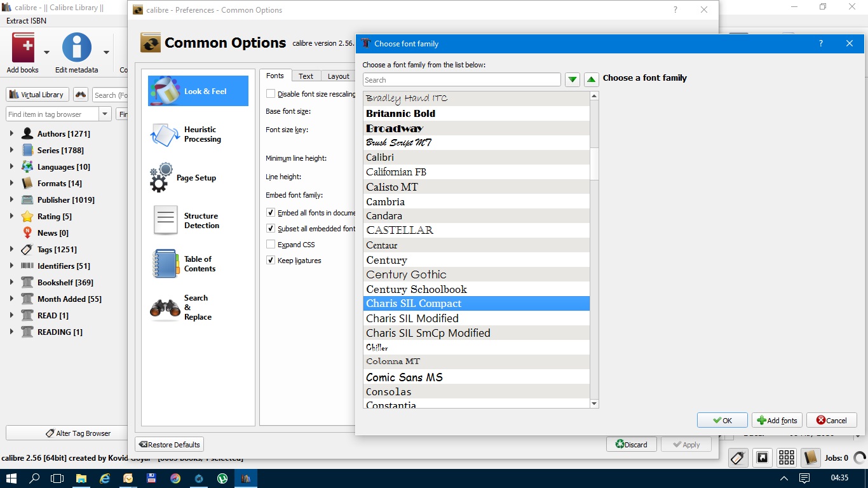
Task: Click the font list scroll-up arrow
Action: coord(594,97)
